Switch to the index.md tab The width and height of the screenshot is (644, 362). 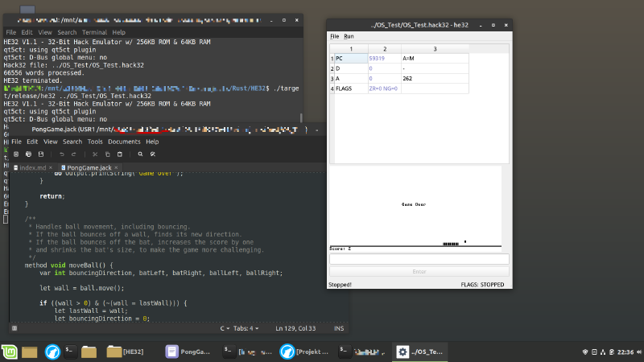32,167
